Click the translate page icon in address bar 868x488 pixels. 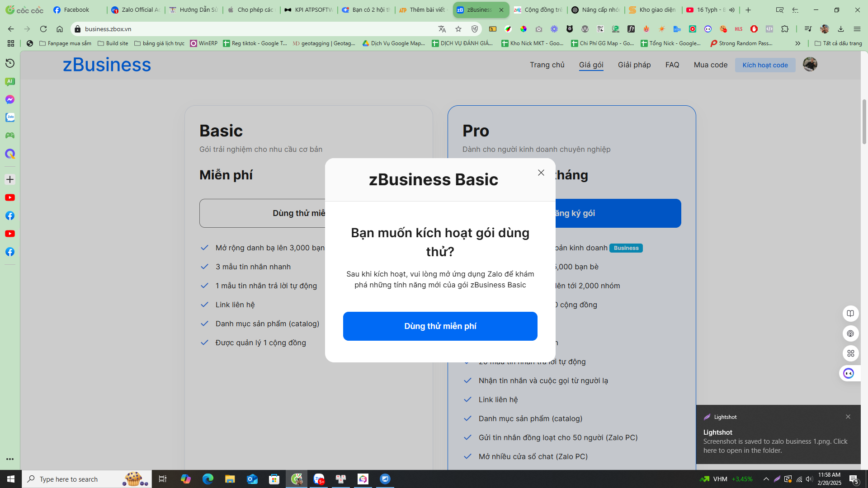(442, 29)
